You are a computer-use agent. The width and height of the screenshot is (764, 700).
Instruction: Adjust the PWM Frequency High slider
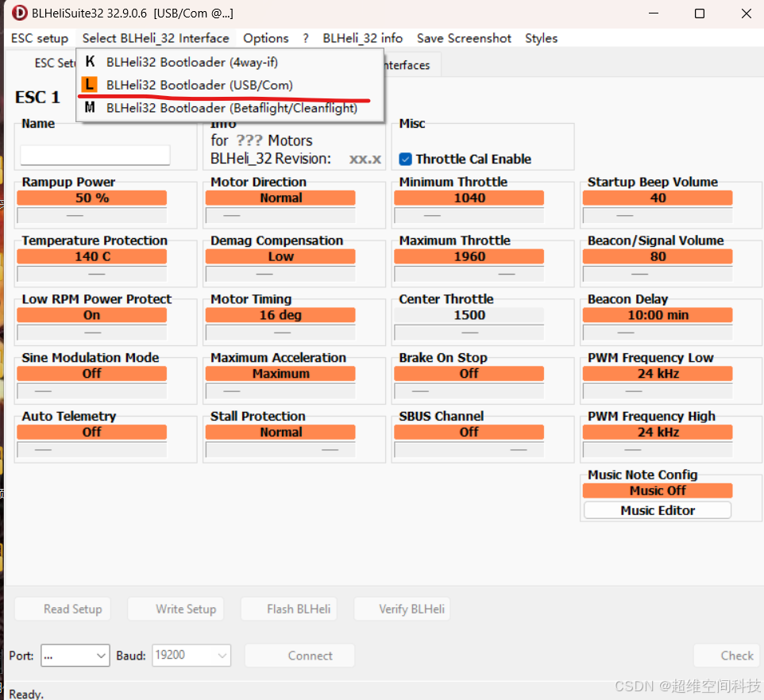[x=658, y=449]
